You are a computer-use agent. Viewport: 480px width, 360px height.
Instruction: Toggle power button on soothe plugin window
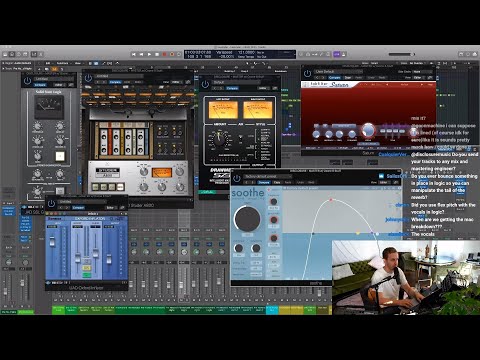point(237,179)
